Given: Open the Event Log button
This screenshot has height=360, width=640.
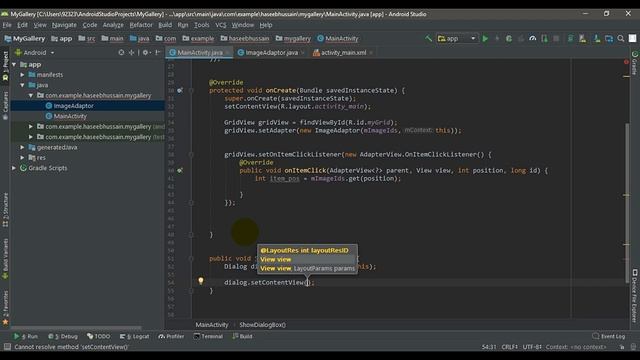Looking at the screenshot, I should (608, 336).
